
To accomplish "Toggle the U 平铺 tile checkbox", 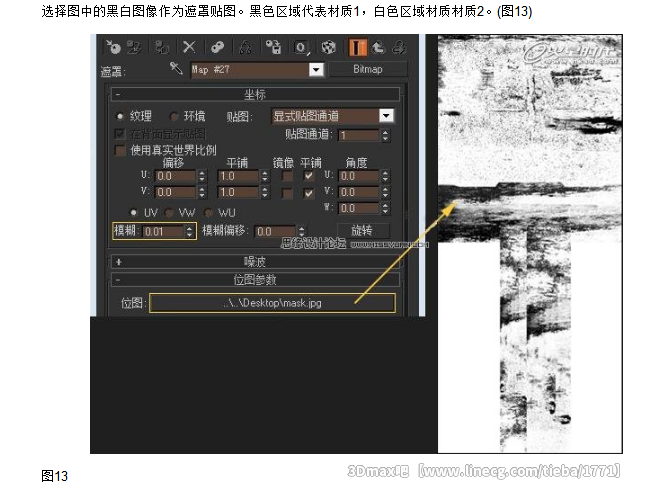I will pyautogui.click(x=309, y=176).
